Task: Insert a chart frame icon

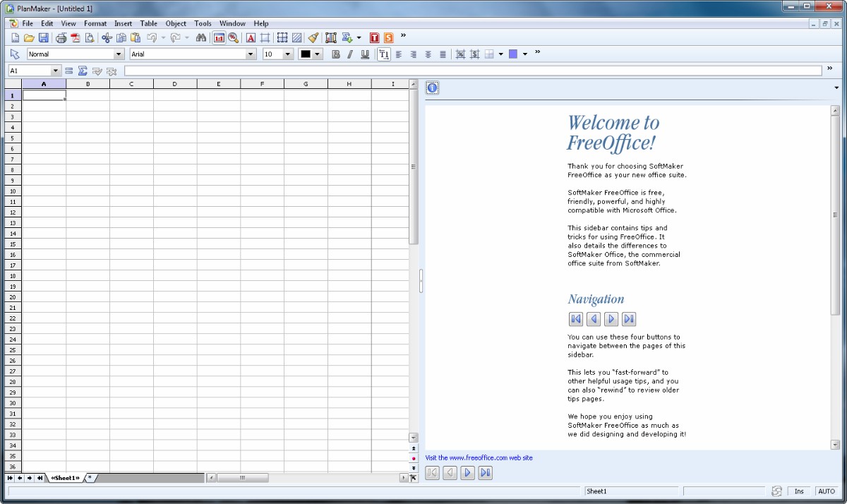Action: pos(330,37)
